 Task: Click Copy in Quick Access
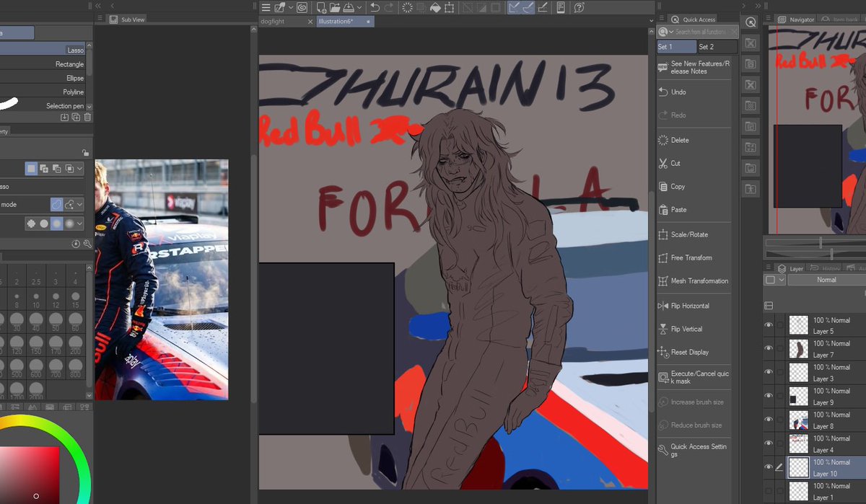[x=694, y=186]
